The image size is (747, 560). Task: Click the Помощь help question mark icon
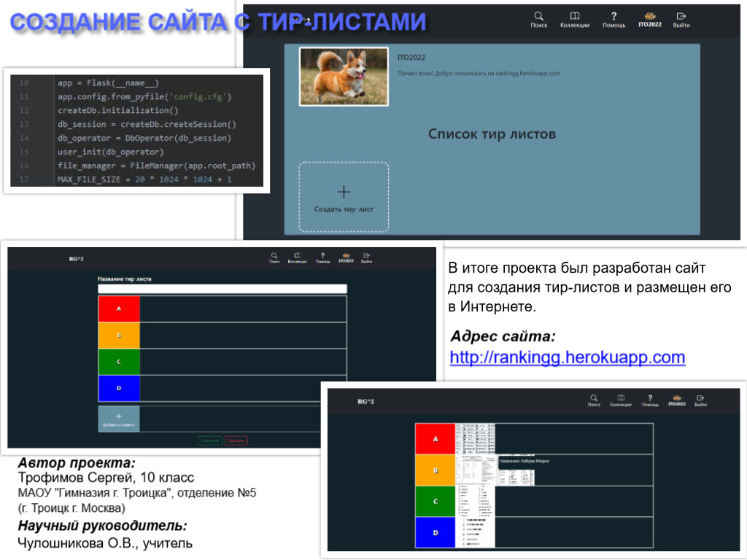pyautogui.click(x=614, y=16)
